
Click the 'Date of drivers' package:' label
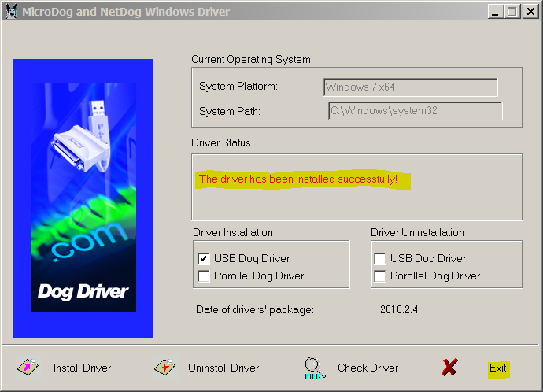click(255, 309)
